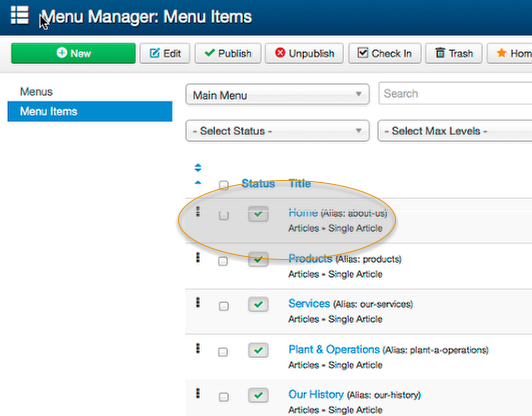
Task: Click the drag handle beside Plant & Operations
Action: [x=198, y=348]
